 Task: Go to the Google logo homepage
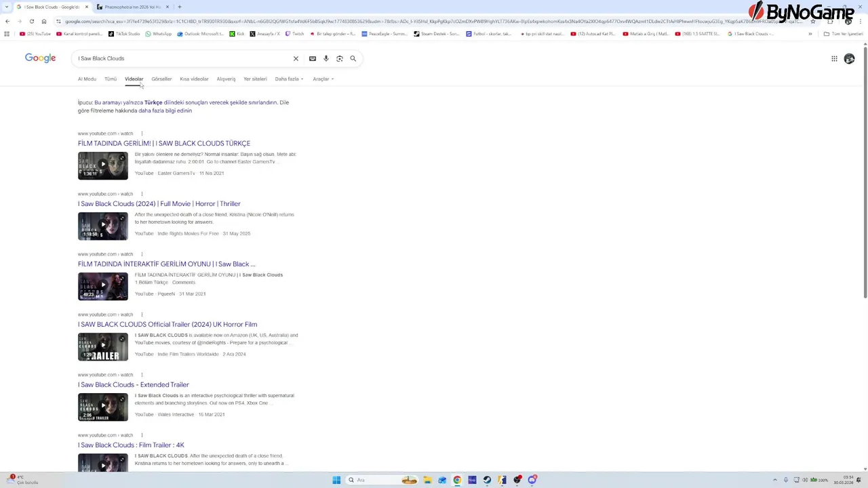(x=40, y=58)
